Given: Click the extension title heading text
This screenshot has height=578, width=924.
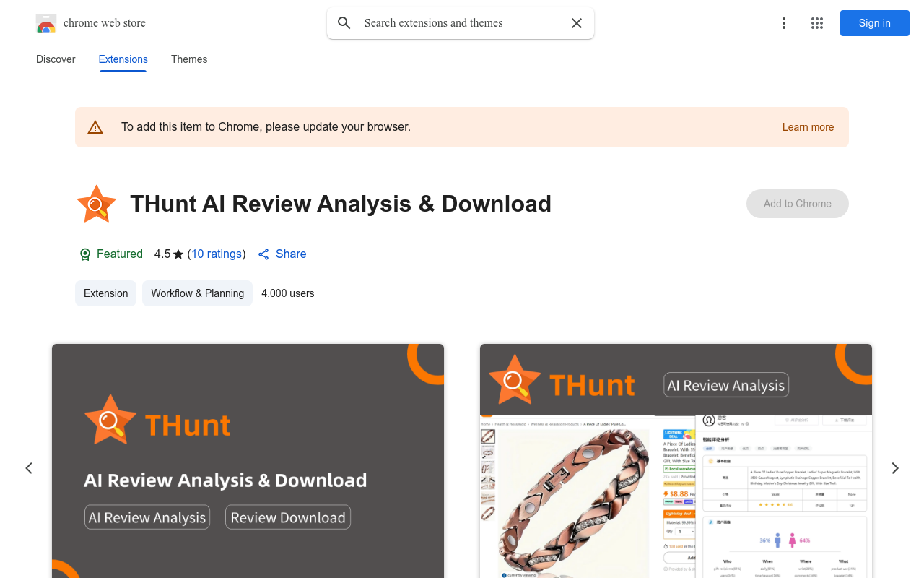Looking at the screenshot, I should click(x=341, y=204).
